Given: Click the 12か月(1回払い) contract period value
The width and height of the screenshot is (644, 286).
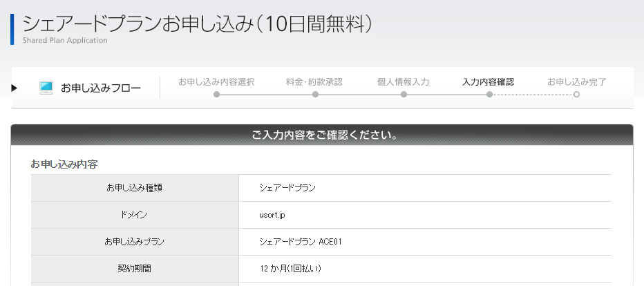Looking at the screenshot, I should click(x=290, y=268).
